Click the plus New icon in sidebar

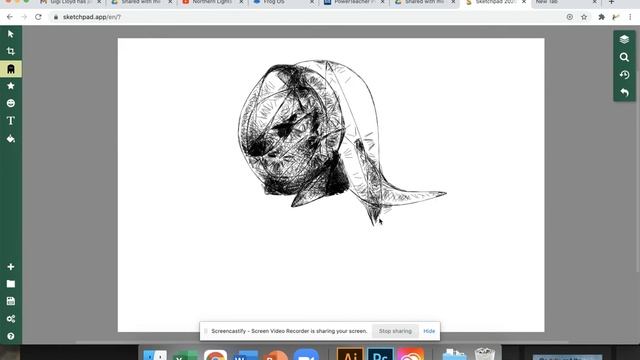point(11,267)
